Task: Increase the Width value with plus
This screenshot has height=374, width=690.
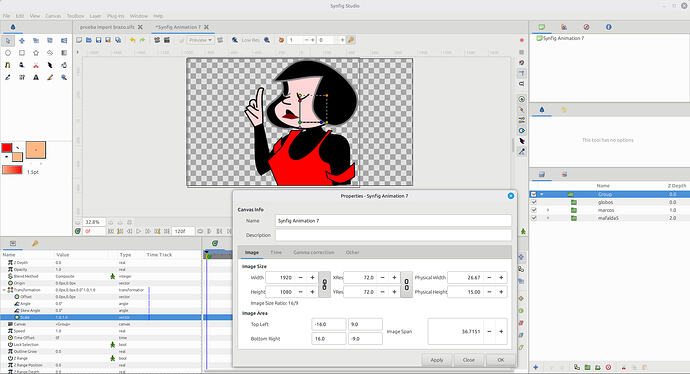Action: 312,278
